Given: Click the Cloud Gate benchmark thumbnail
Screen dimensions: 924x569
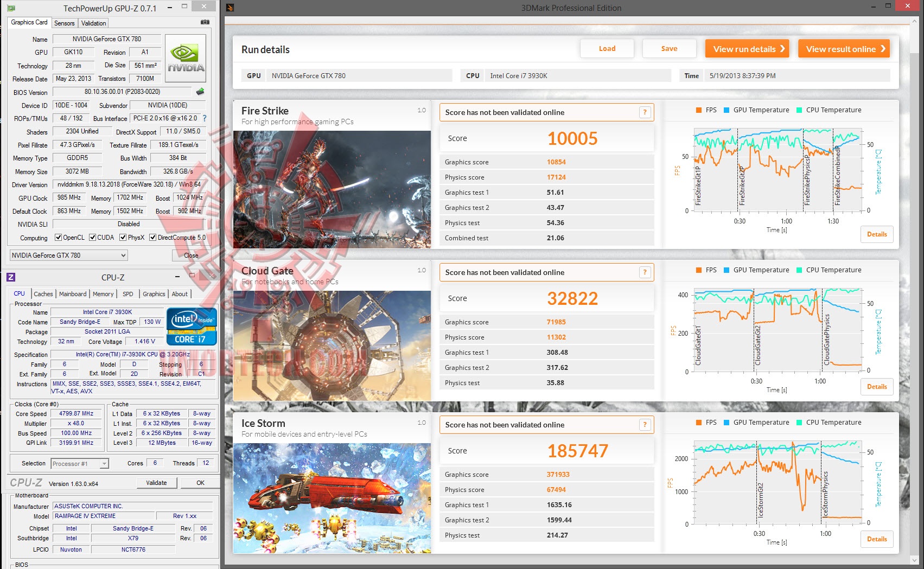Looking at the screenshot, I should (x=332, y=346).
